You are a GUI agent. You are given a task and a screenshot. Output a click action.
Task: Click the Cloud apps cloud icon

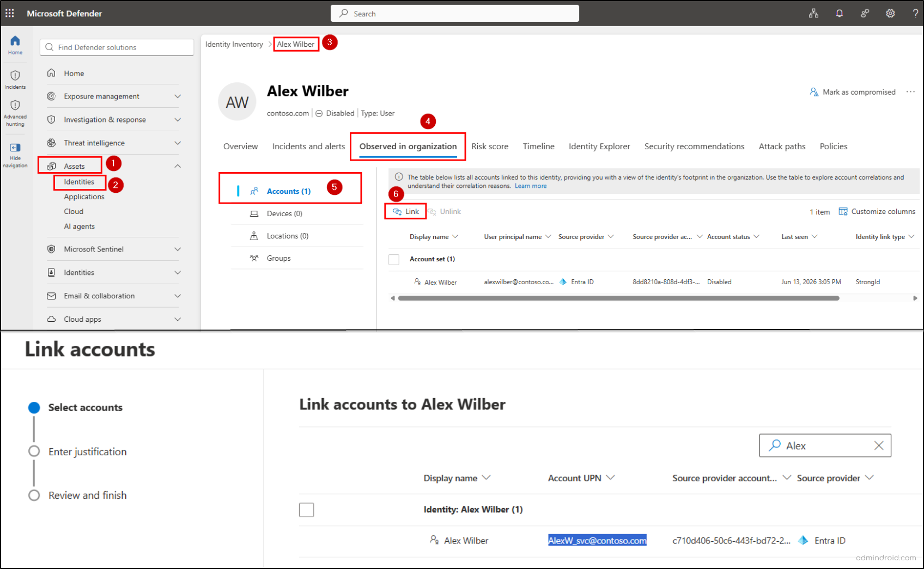(51, 320)
